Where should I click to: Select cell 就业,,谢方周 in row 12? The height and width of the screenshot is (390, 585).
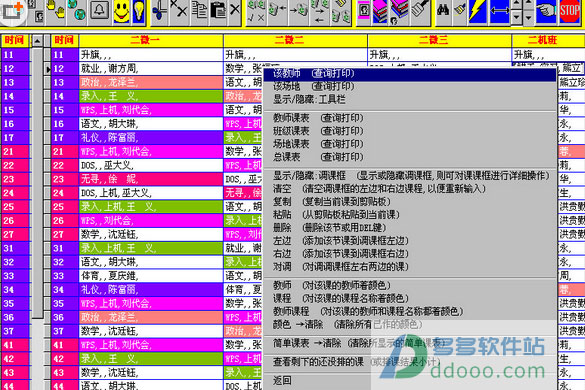tap(151, 69)
